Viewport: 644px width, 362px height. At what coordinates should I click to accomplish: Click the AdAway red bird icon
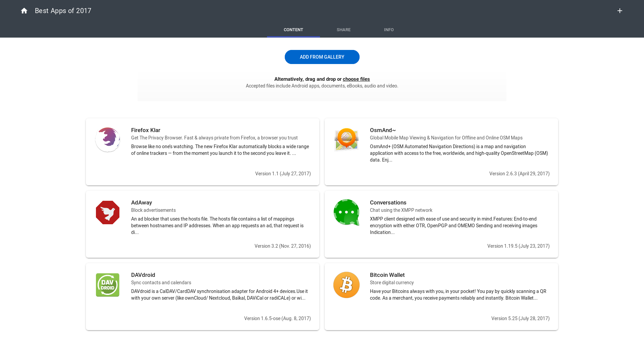(108, 213)
